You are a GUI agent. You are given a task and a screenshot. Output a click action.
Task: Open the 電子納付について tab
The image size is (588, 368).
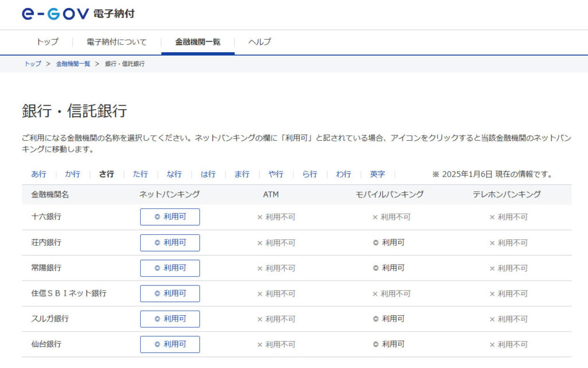(x=117, y=42)
